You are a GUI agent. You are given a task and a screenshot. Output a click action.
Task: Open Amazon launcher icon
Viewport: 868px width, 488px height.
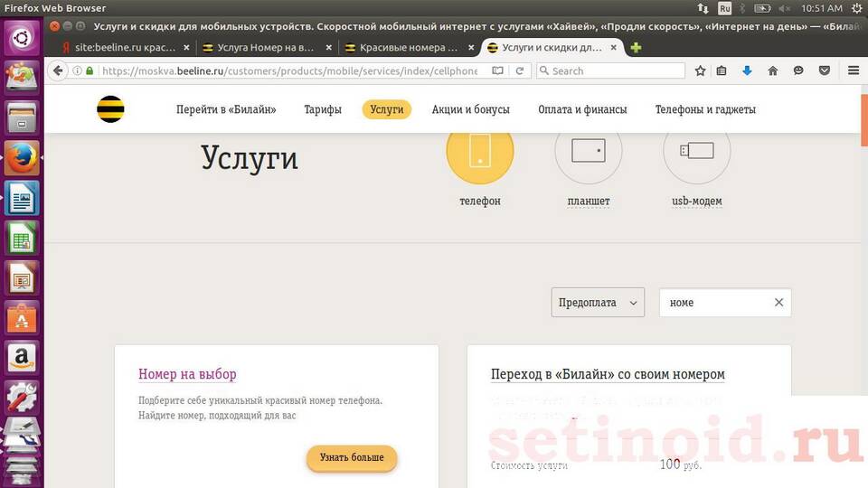[22, 358]
